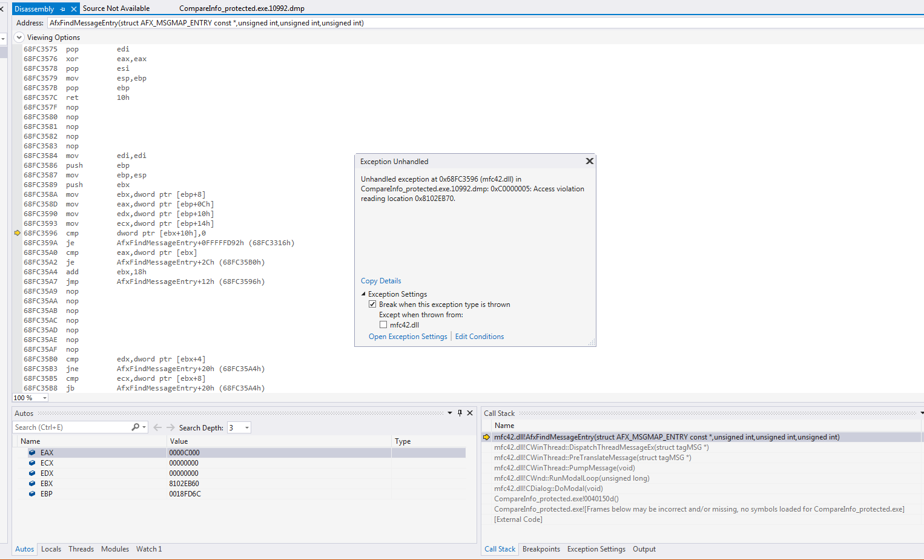The width and height of the screenshot is (924, 560).
Task: Open the Output tab
Action: 644,549
